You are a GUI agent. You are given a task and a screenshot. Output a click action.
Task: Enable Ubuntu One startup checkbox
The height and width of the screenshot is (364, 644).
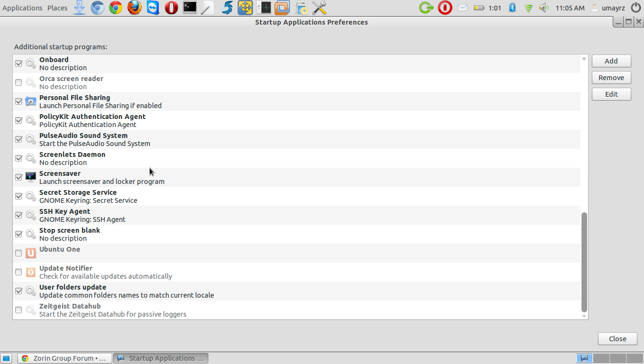pyautogui.click(x=19, y=253)
